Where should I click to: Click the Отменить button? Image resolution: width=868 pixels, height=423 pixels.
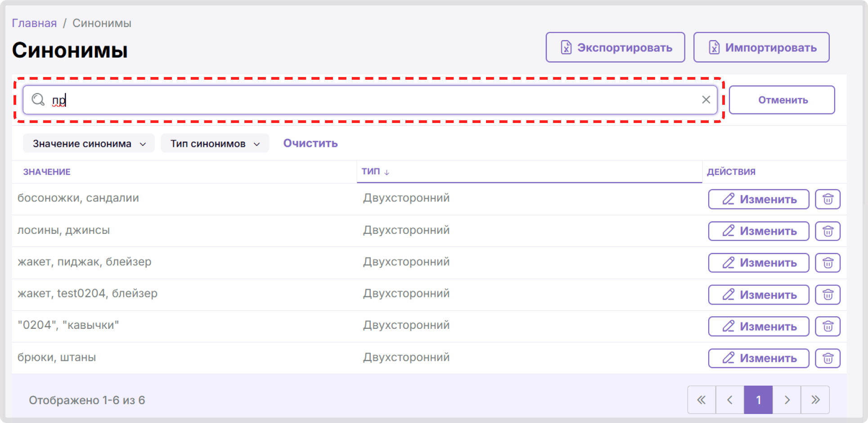click(782, 100)
